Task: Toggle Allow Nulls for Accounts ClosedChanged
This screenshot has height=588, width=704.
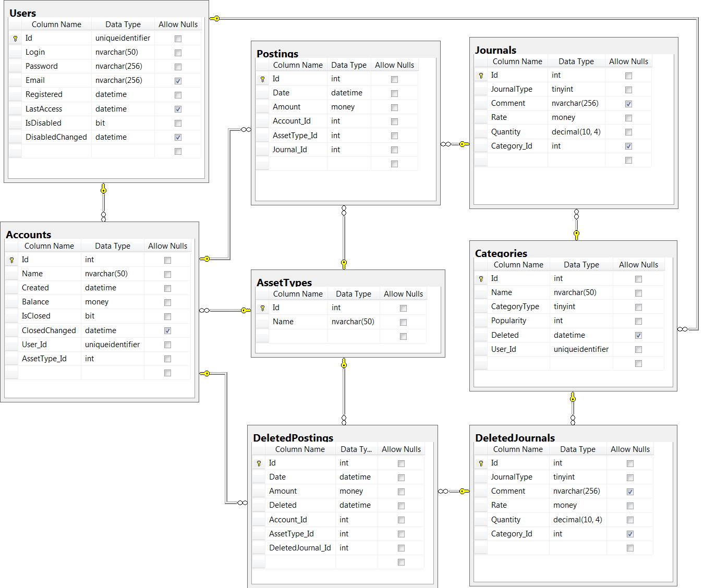Action: click(167, 331)
